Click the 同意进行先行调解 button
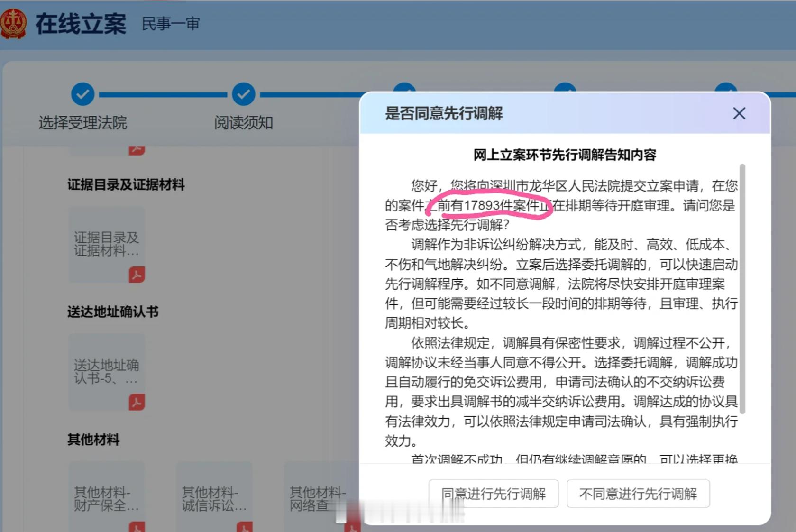 (494, 494)
